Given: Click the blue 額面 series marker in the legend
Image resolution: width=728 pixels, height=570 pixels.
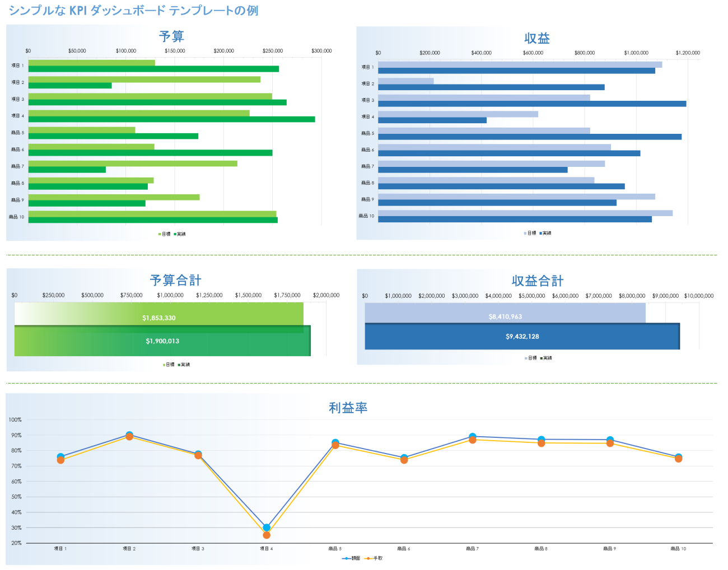Looking at the screenshot, I should (346, 558).
